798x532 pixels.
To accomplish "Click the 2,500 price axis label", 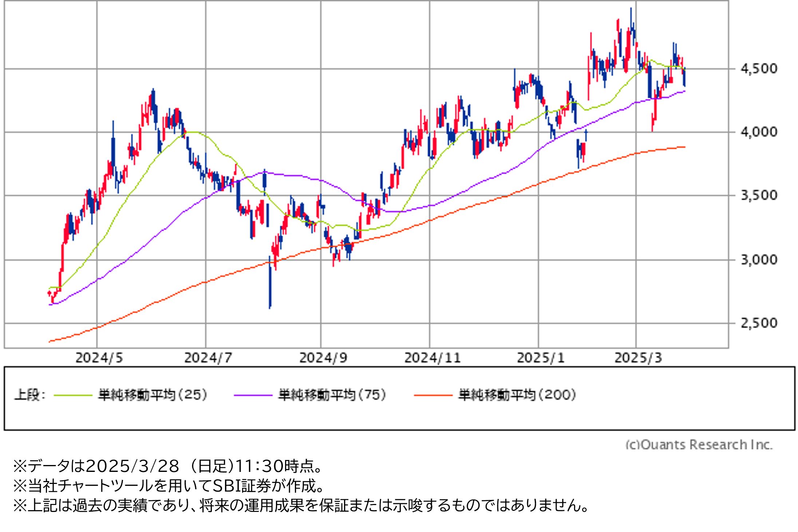I will pyautogui.click(x=759, y=323).
